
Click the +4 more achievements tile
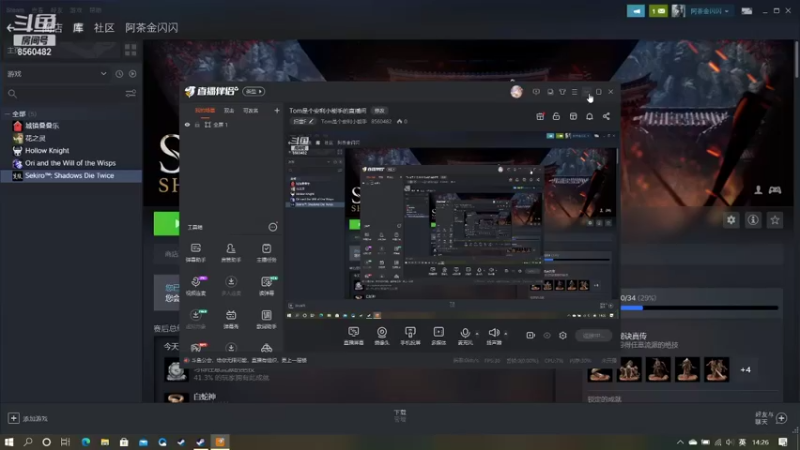click(745, 369)
